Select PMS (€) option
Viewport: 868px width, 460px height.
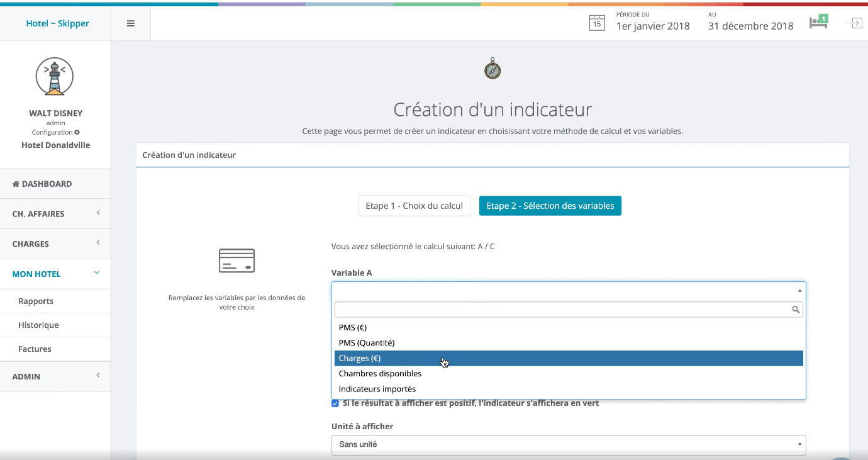[x=569, y=328]
